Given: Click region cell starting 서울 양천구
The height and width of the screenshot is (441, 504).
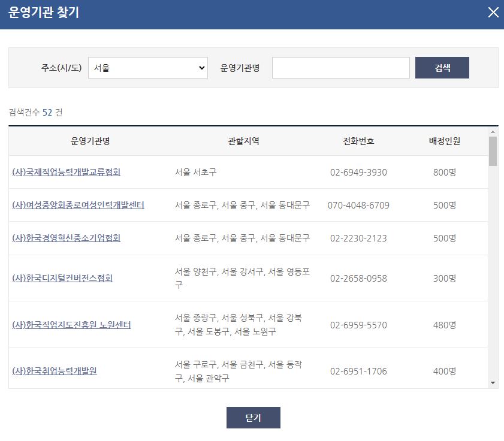Looking at the screenshot, I should (x=242, y=278).
